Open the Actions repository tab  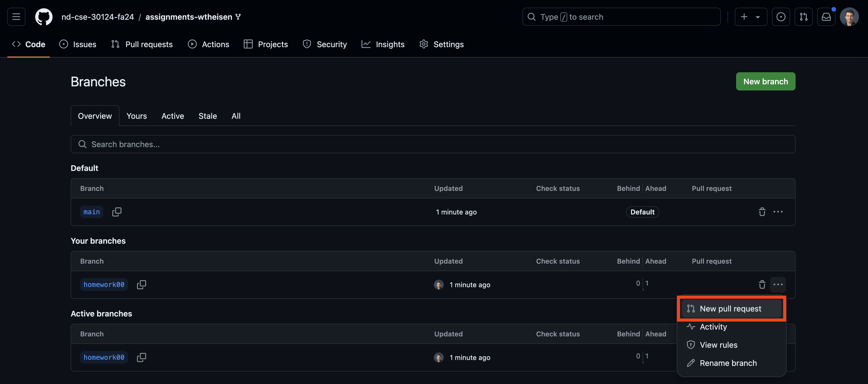[x=209, y=44]
